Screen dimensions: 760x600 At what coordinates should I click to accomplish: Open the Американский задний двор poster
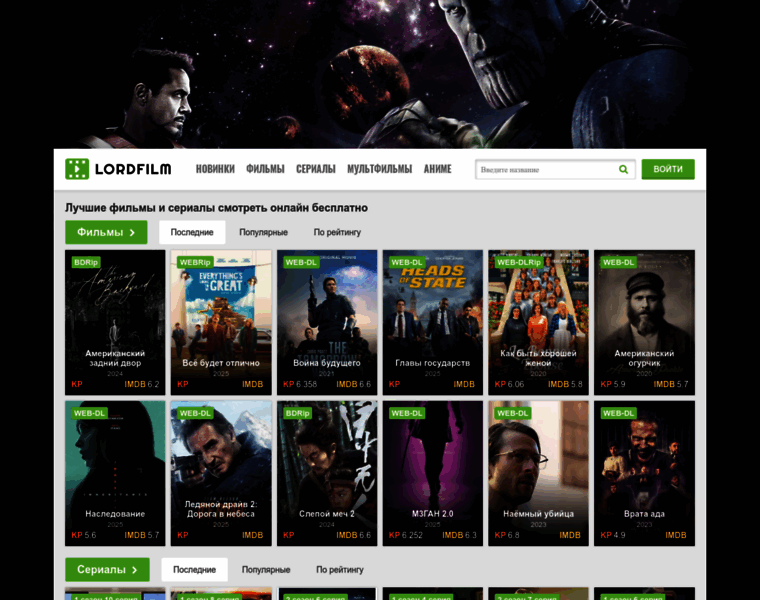click(x=115, y=322)
